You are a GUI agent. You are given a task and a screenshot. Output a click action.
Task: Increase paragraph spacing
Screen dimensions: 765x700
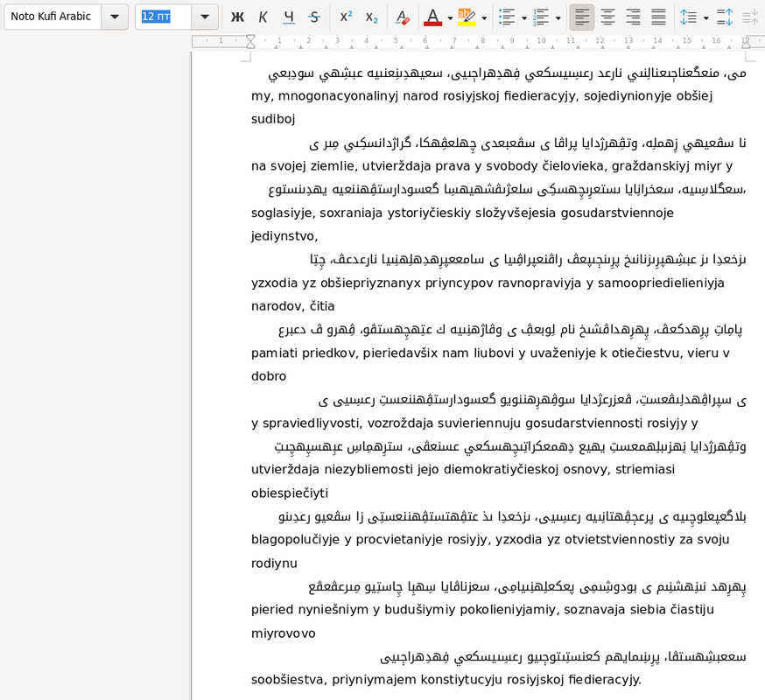click(725, 17)
